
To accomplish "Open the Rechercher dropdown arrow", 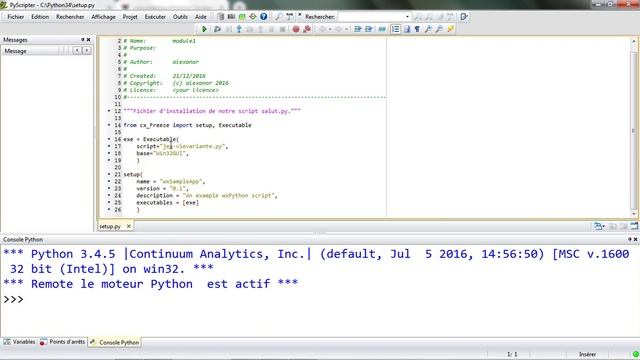I will click(x=407, y=17).
